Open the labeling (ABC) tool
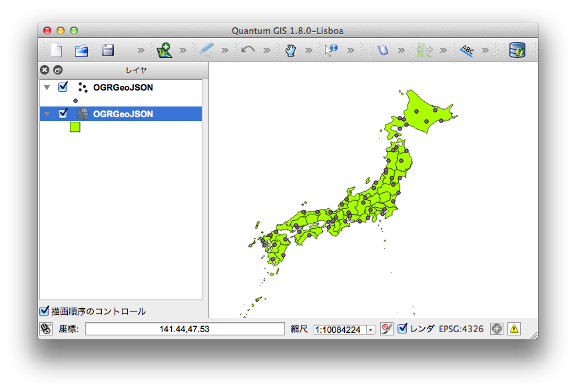Screen dimensions: 576x392 (467, 49)
